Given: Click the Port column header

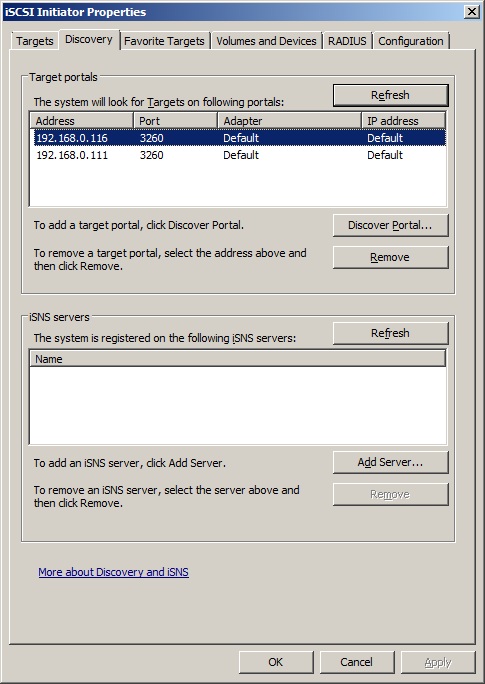Looking at the screenshot, I should coord(175,121).
